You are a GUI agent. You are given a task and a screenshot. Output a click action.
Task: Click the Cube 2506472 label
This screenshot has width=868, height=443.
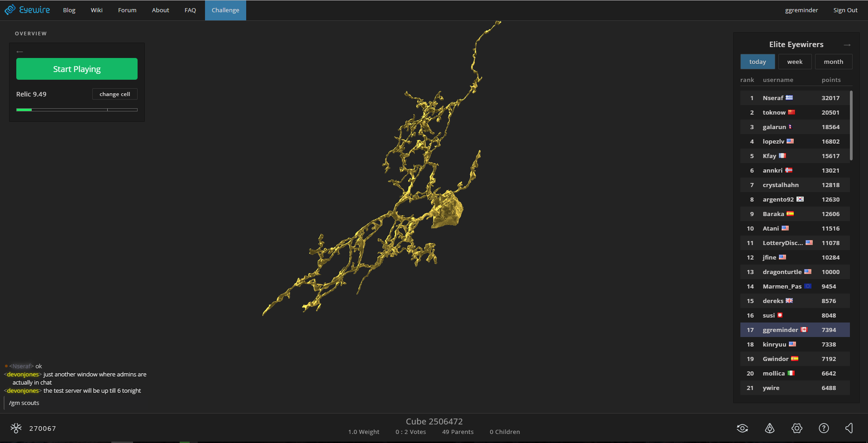pyautogui.click(x=434, y=421)
